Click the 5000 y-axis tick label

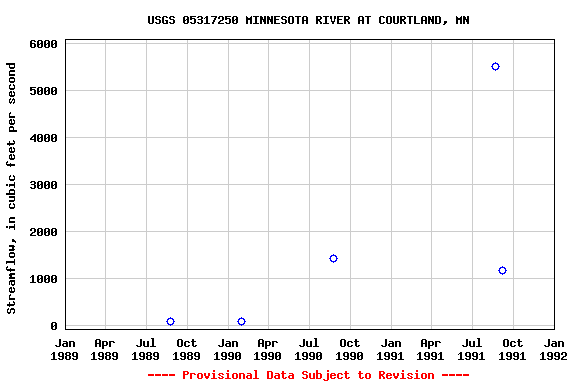[43, 91]
